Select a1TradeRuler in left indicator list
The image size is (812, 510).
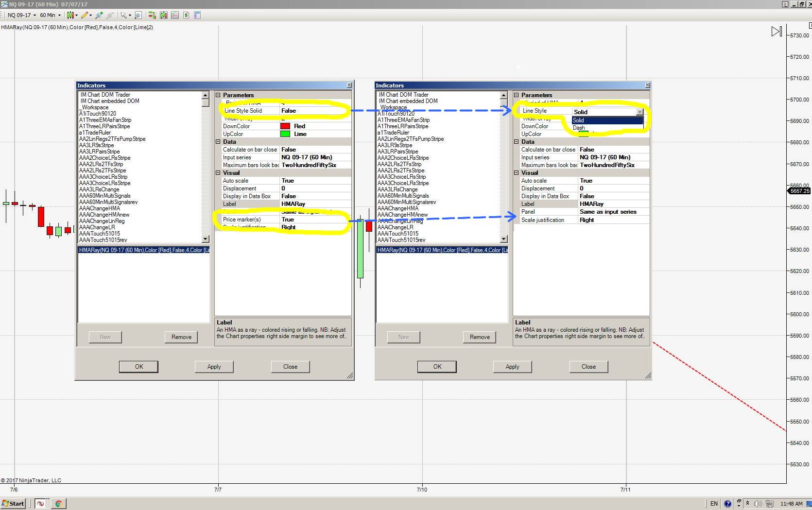point(95,133)
